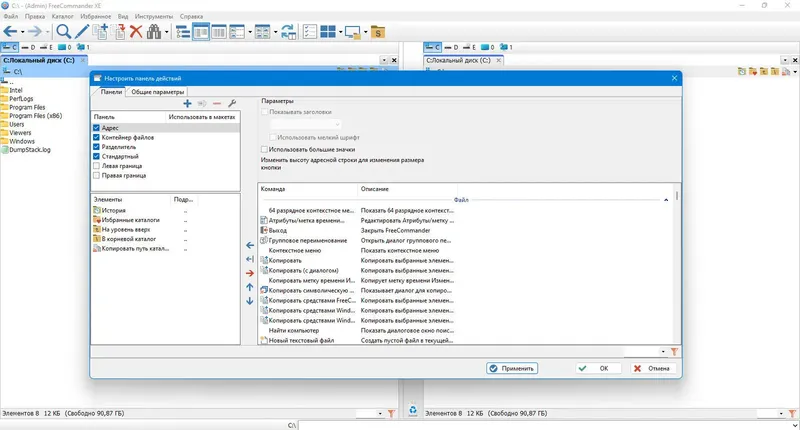Click the blue down arrow move icon

tap(250, 301)
